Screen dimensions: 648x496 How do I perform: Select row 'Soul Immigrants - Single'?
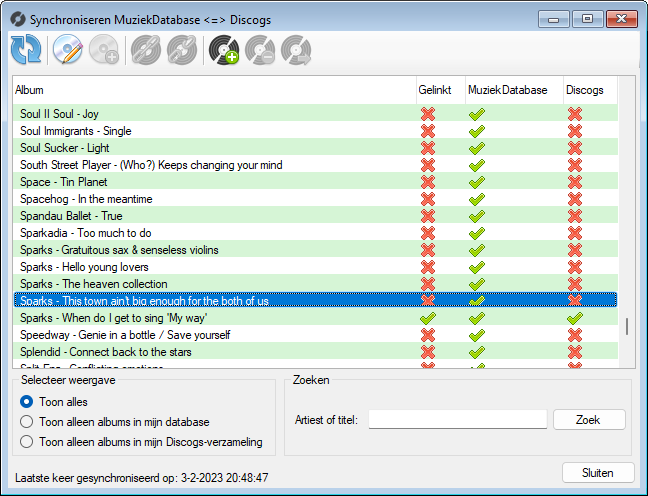pos(316,131)
